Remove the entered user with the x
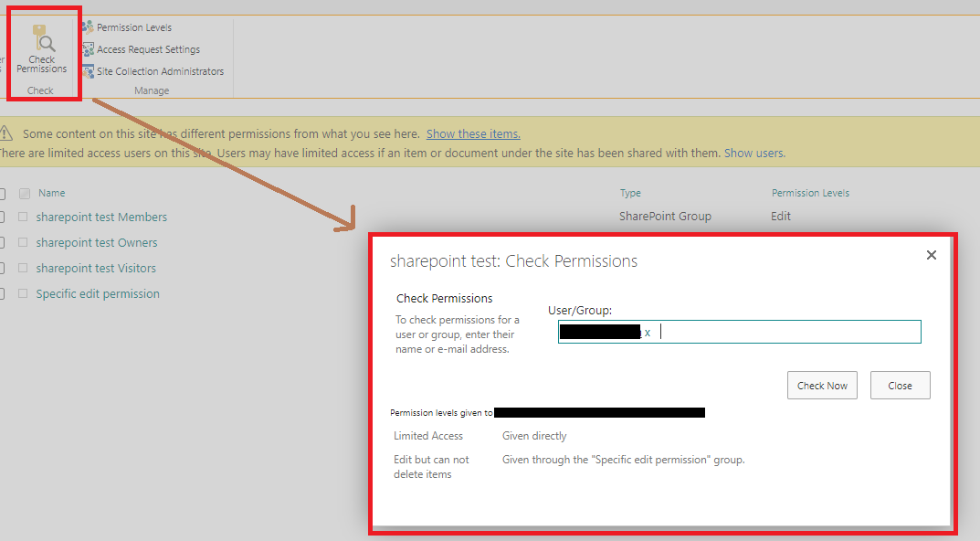This screenshot has height=541, width=980. click(x=648, y=333)
